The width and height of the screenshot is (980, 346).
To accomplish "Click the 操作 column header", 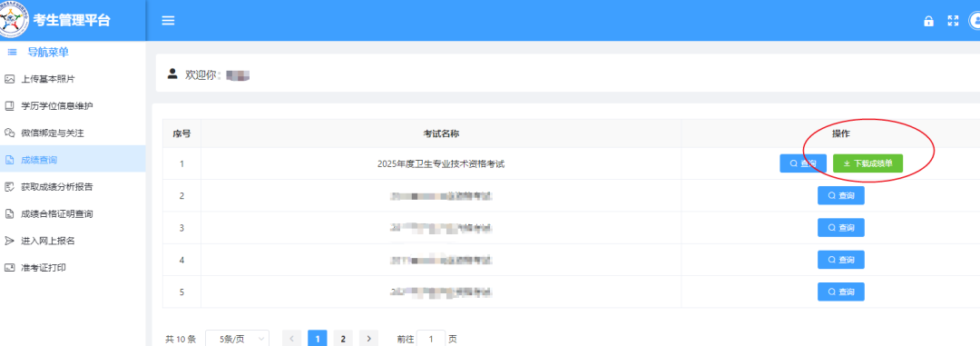I will pyautogui.click(x=840, y=133).
